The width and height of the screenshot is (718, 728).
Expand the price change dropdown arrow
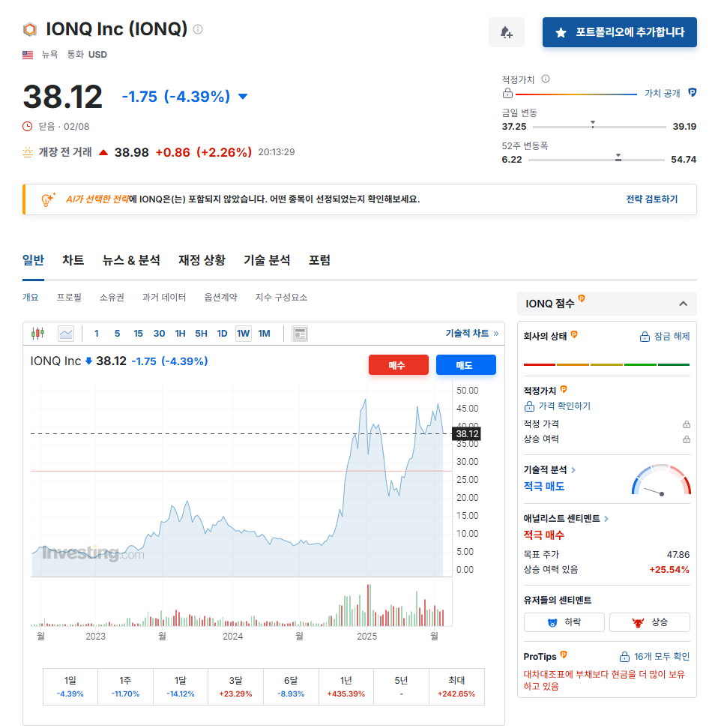point(243,97)
